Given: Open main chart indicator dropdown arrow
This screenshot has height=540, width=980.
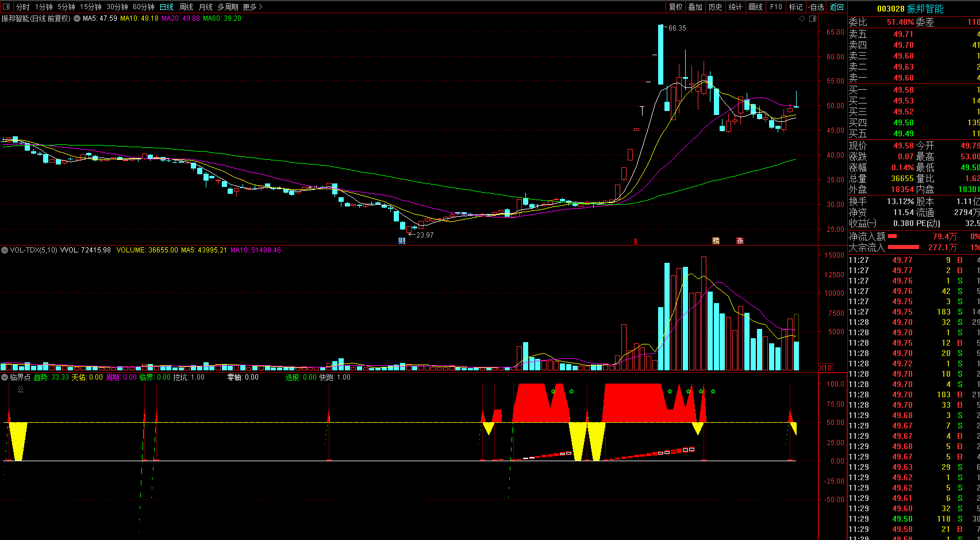Looking at the screenshot, I should (77, 18).
